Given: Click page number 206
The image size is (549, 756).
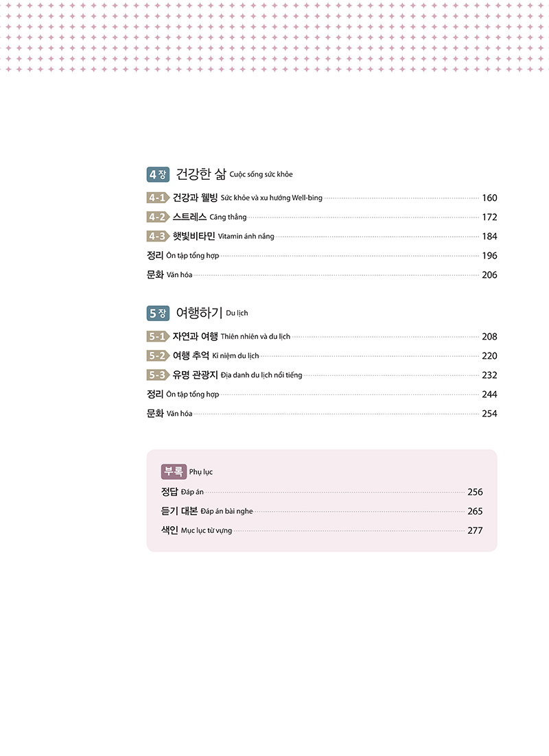Looking at the screenshot, I should 489,274.
